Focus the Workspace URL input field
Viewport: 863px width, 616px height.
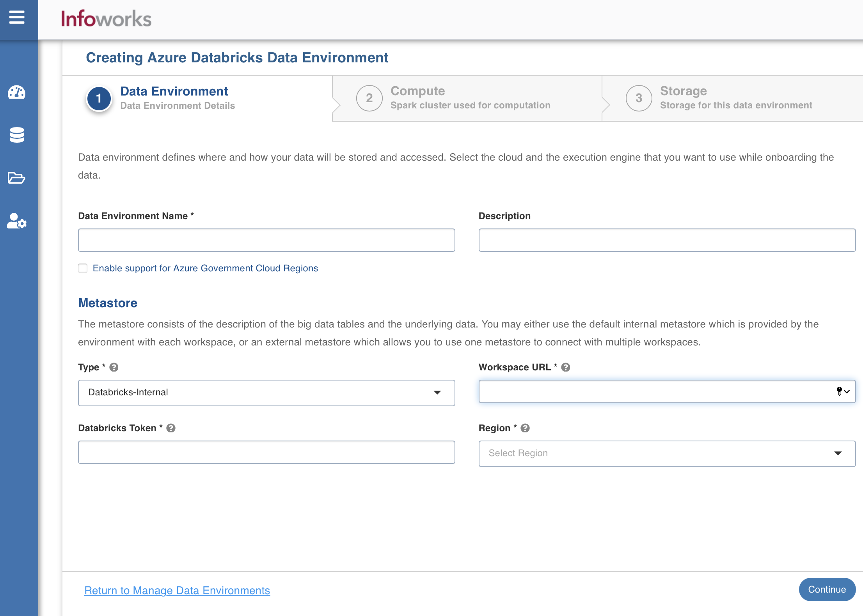click(667, 391)
